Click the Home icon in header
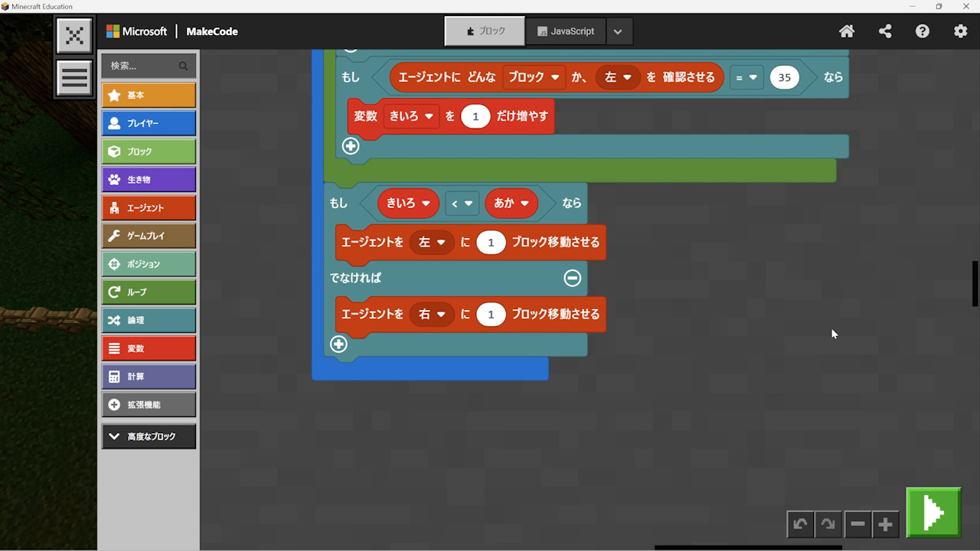 (846, 31)
